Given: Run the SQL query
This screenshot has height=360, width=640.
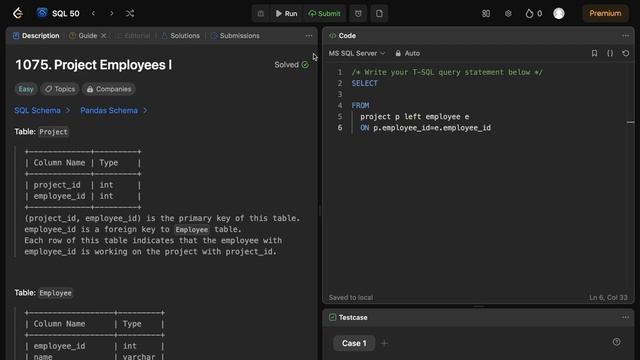Looking at the screenshot, I should click(x=287, y=13).
